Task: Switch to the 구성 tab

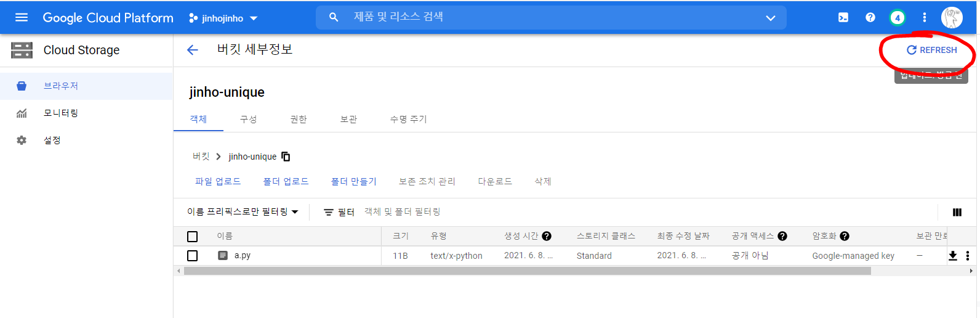Action: pyautogui.click(x=248, y=119)
